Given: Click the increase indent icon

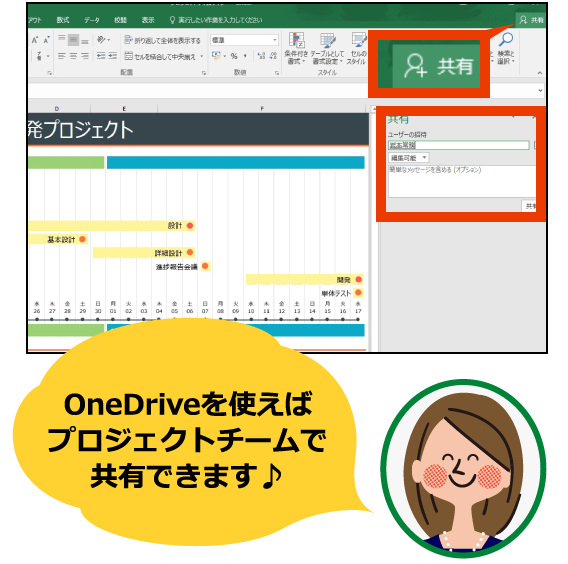Looking at the screenshot, I should (x=113, y=56).
